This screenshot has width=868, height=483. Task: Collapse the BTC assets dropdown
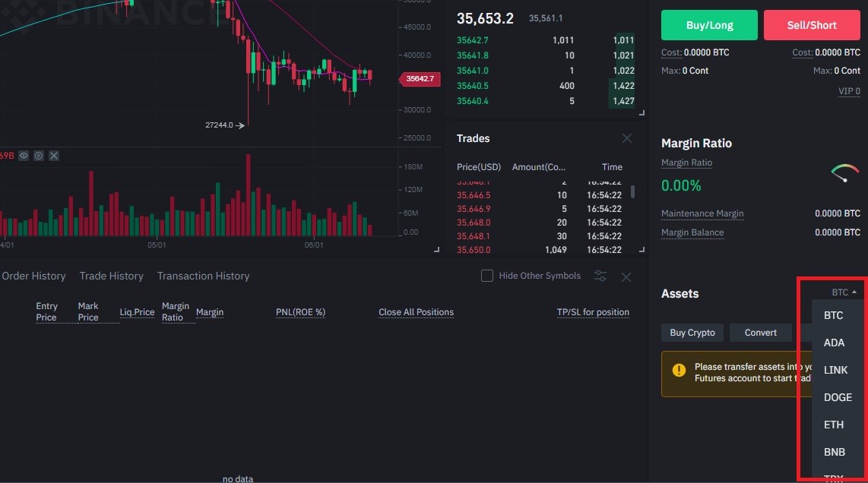pyautogui.click(x=844, y=292)
